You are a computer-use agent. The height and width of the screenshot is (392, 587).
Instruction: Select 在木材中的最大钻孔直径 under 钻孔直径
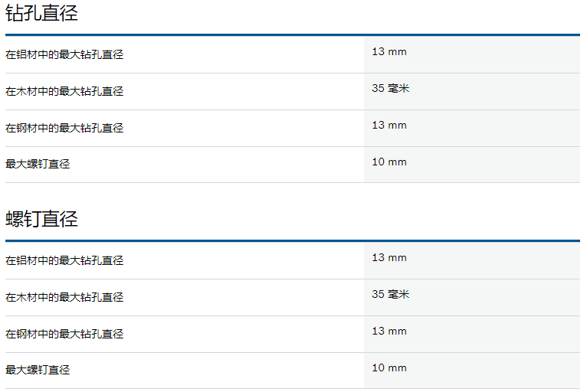[64, 91]
